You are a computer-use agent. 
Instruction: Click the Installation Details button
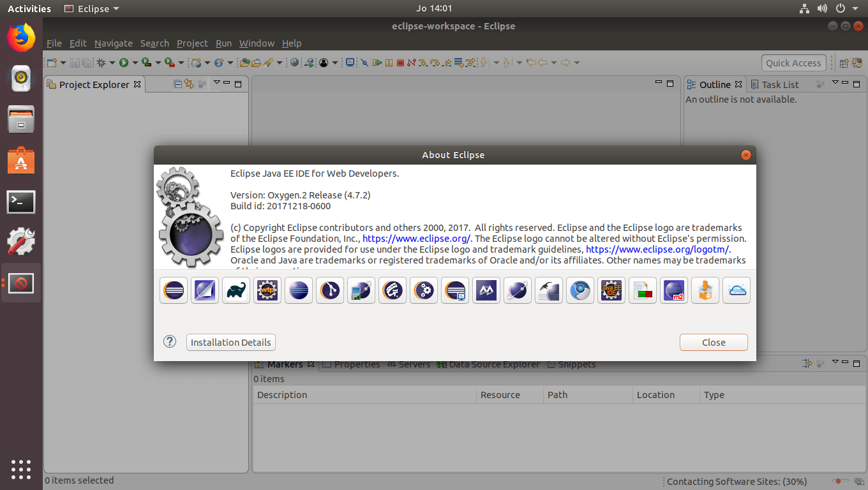coord(230,343)
